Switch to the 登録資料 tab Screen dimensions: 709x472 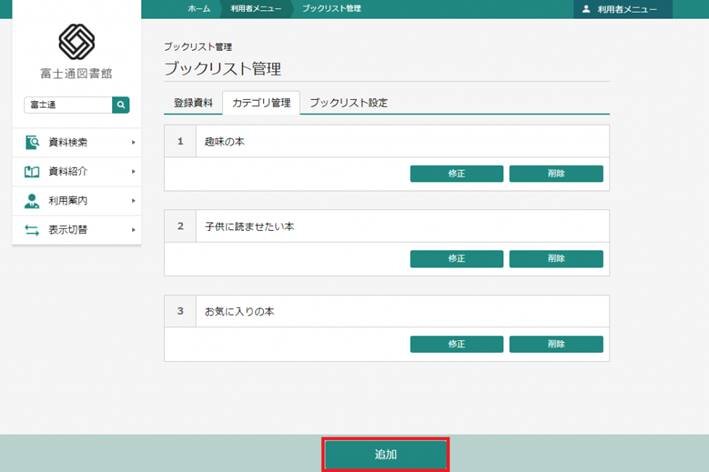pos(192,103)
